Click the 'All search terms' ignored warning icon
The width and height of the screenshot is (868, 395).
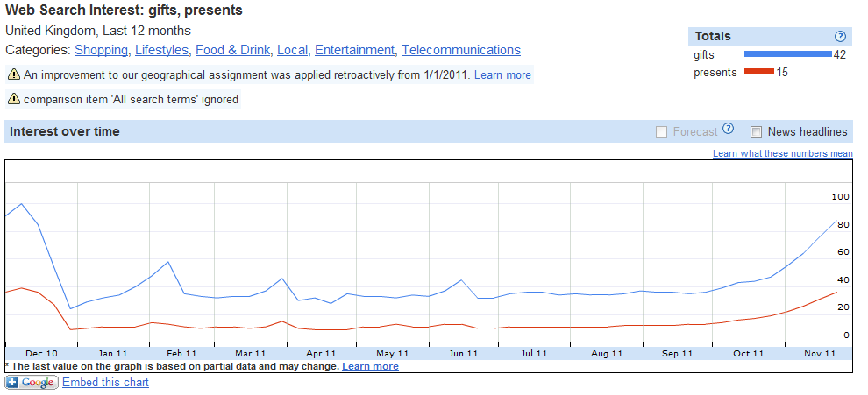click(x=14, y=100)
